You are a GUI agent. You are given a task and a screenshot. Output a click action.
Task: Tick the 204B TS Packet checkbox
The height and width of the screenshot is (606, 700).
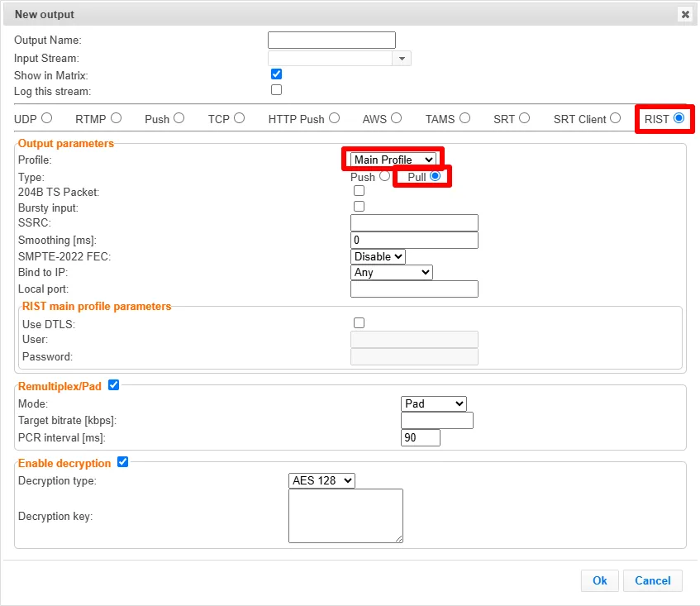(x=359, y=191)
